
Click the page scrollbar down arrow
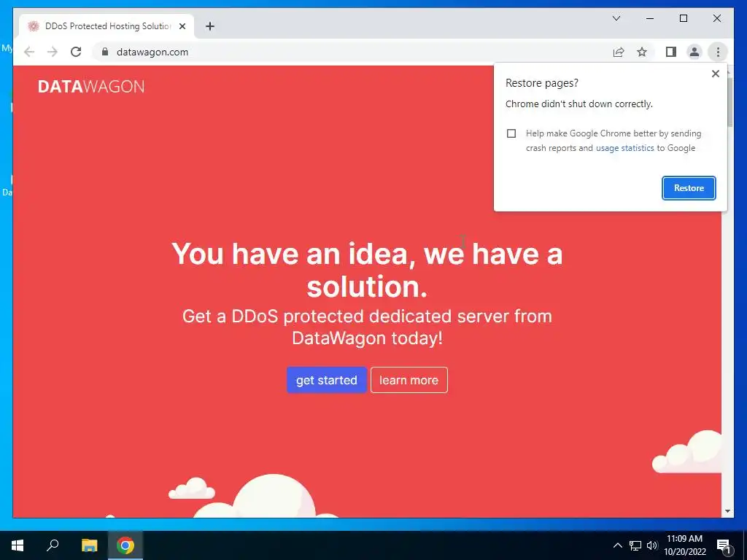(x=727, y=511)
